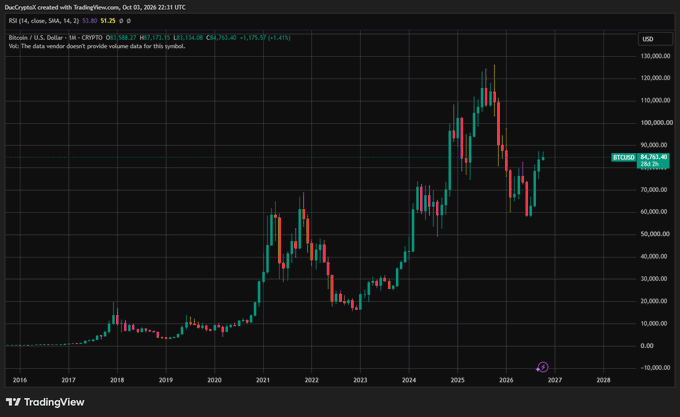This screenshot has height=417, width=680.
Task: Click the low value L83,134.08
Action: (188, 38)
